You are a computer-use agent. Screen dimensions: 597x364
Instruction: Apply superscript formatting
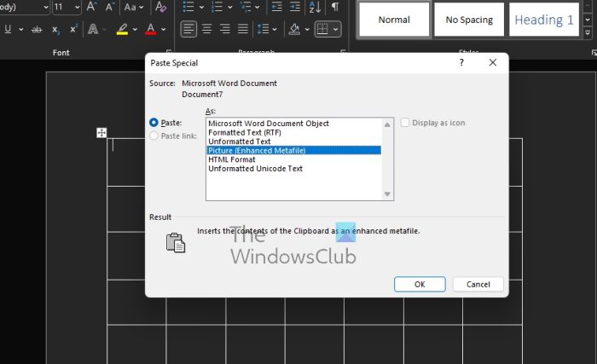pyautogui.click(x=73, y=29)
